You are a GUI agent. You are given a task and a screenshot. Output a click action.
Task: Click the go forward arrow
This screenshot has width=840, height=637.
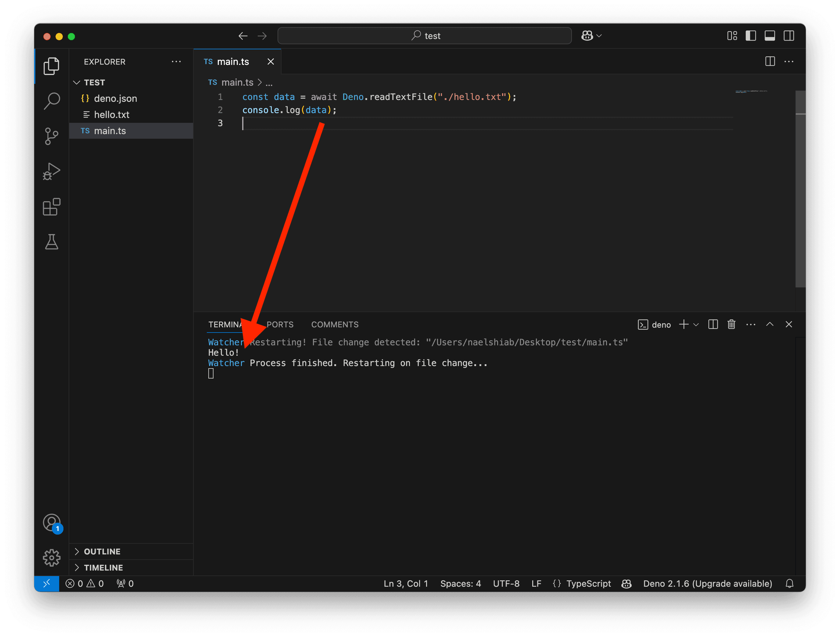(262, 36)
